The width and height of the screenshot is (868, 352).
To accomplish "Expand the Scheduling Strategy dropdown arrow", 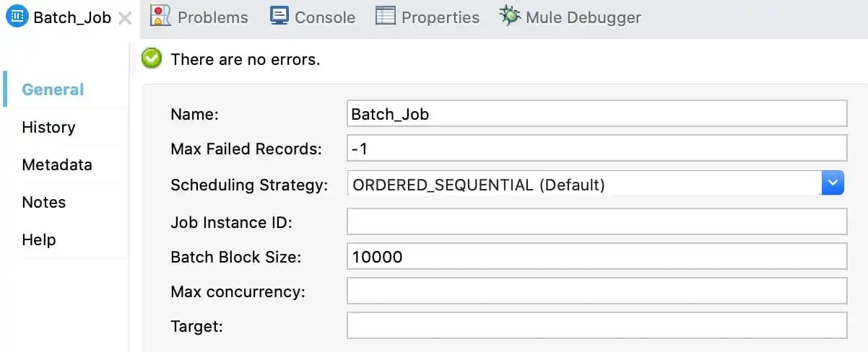I will point(833,183).
